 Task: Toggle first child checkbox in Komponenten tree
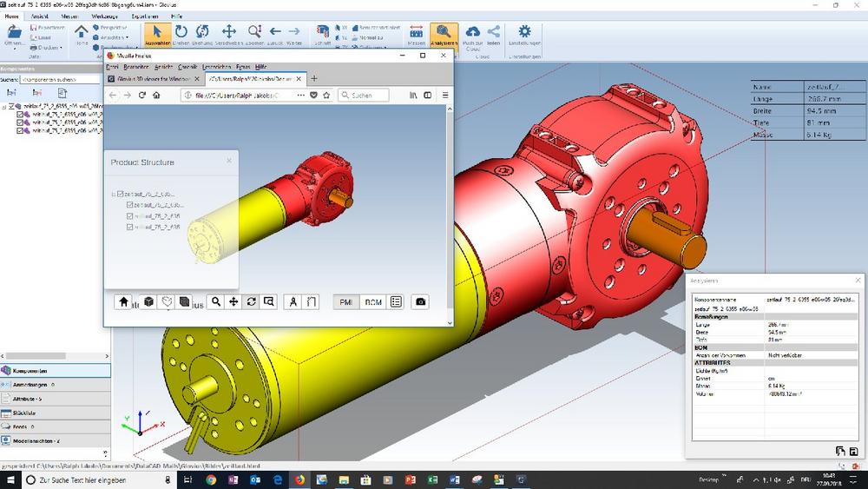pos(22,116)
